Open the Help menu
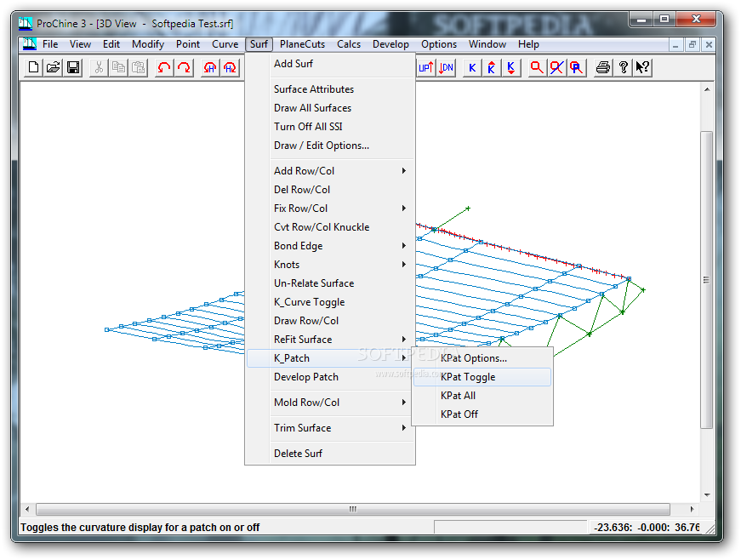The width and height of the screenshot is (741, 560). coord(528,44)
